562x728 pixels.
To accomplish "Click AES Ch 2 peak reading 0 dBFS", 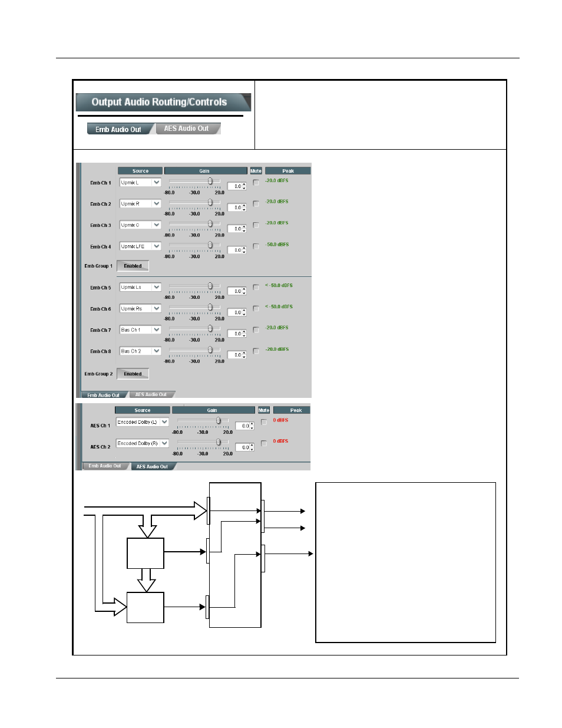I will (x=280, y=441).
